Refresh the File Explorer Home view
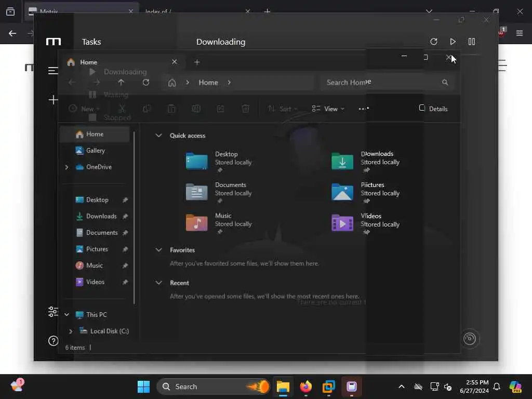Viewport: 532px width, 399px height. pyautogui.click(x=146, y=83)
